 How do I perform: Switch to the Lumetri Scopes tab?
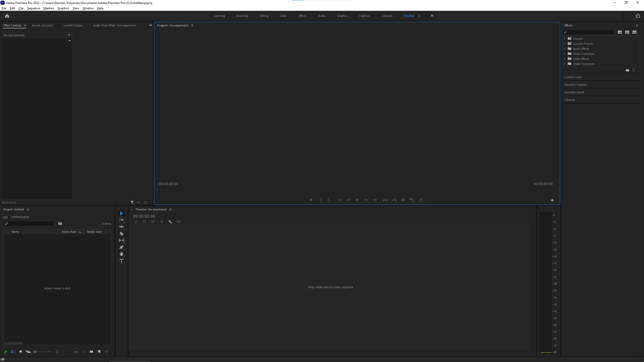point(73,25)
